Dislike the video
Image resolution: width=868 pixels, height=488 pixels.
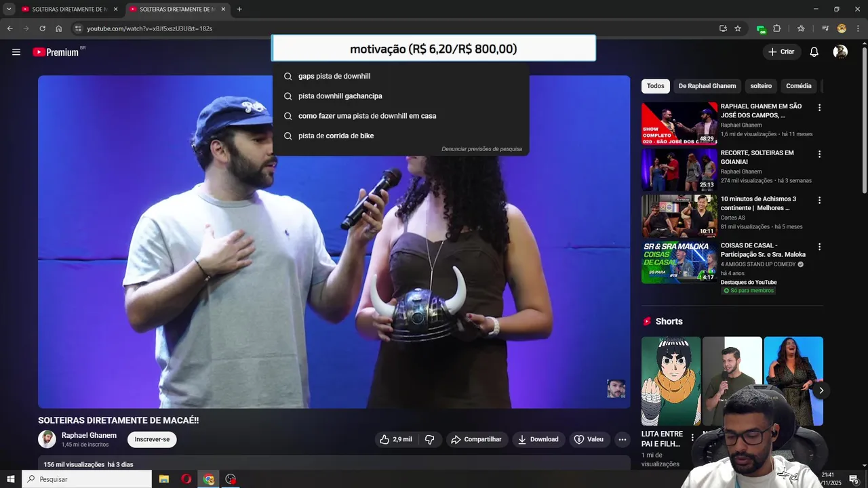click(x=430, y=439)
